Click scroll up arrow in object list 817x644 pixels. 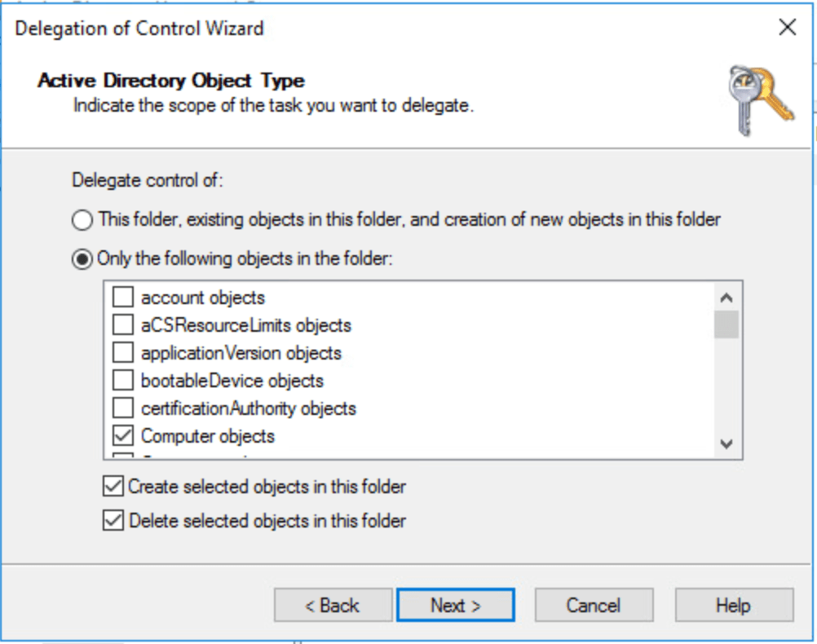pyautogui.click(x=727, y=298)
